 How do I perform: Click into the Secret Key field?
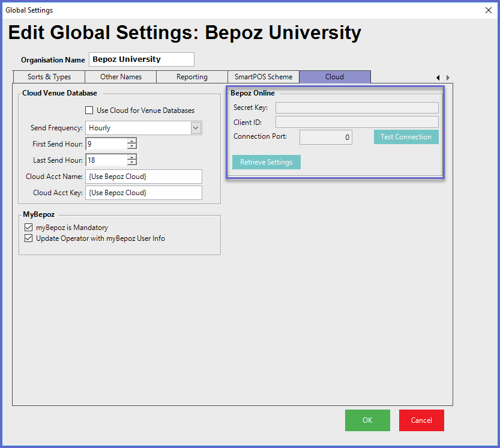[x=357, y=108]
